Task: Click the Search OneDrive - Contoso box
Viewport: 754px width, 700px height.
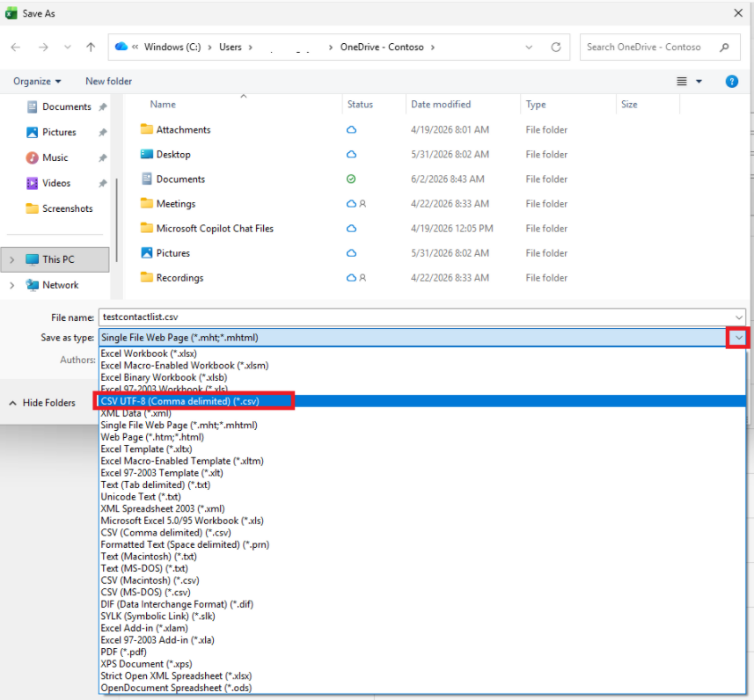Action: 660,47
